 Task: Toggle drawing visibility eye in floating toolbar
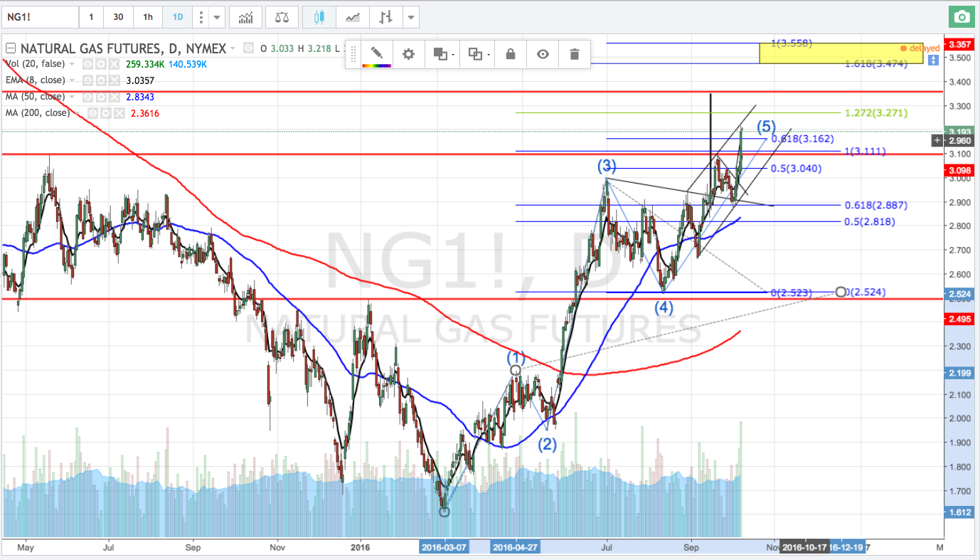[543, 54]
